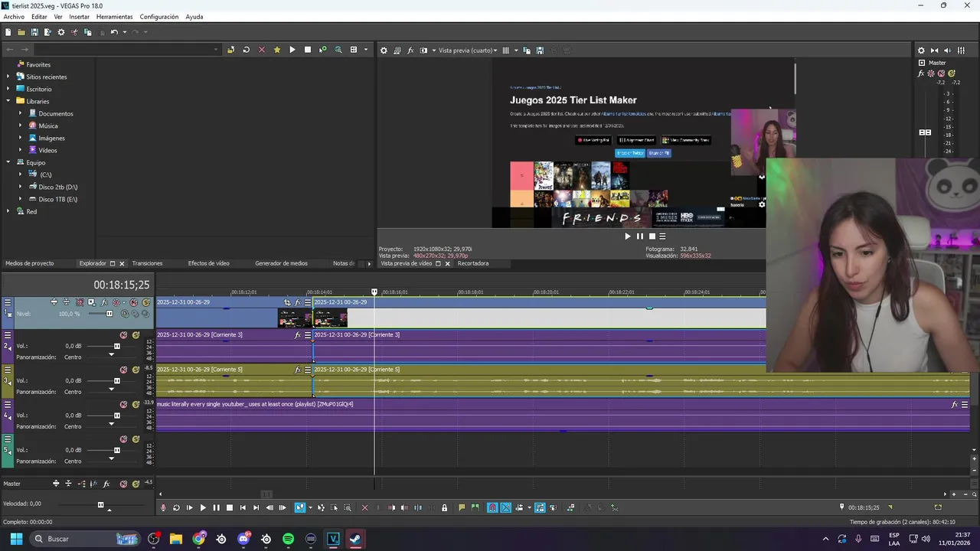Undo the last action
The height and width of the screenshot is (551, 980).
[114, 32]
